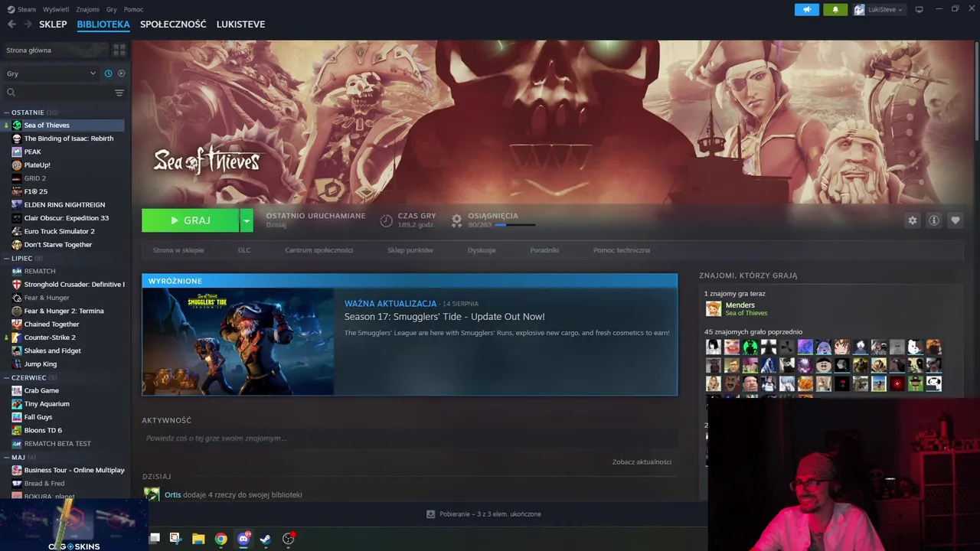Click the Big Picture display icon
This screenshot has height=551, width=980.
[919, 9]
